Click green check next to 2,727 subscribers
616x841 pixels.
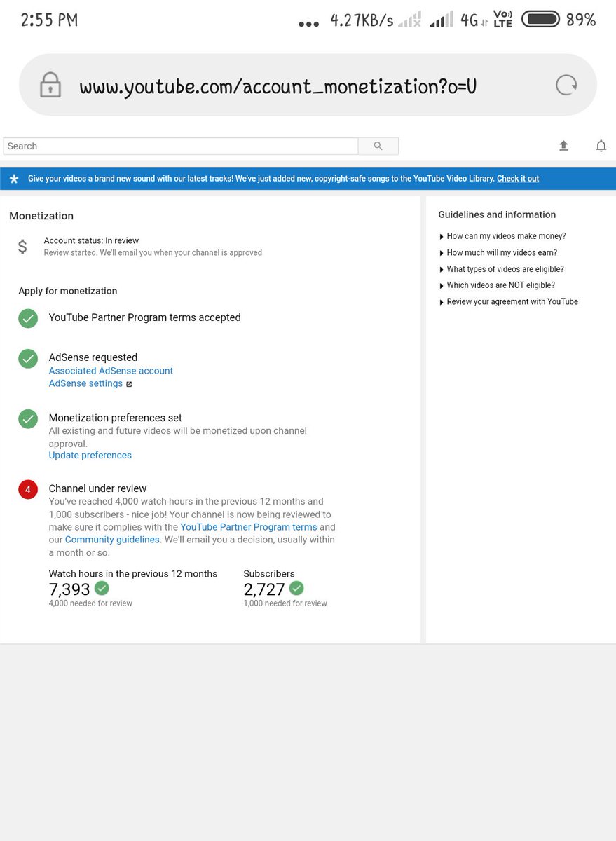(296, 588)
